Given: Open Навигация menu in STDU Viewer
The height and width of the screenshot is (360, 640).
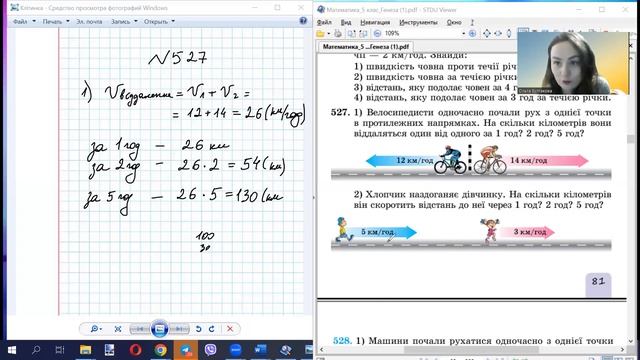Looking at the screenshot, I should point(375,22).
